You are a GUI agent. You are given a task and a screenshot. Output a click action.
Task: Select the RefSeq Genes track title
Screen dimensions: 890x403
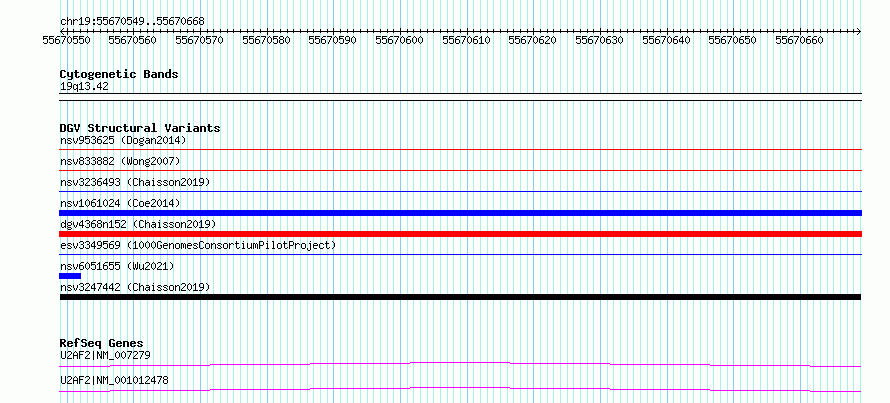coord(102,343)
